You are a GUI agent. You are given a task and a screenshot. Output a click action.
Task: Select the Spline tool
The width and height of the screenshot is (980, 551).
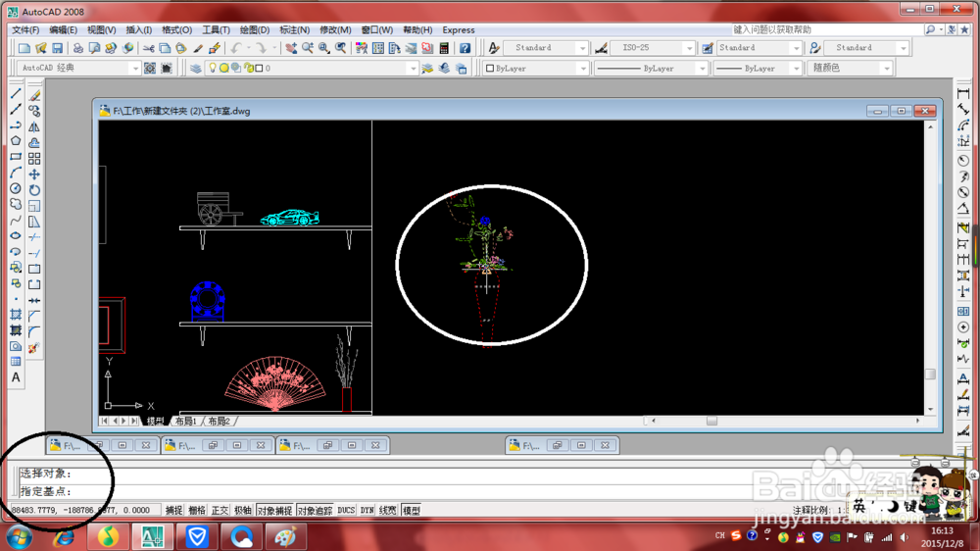point(16,221)
